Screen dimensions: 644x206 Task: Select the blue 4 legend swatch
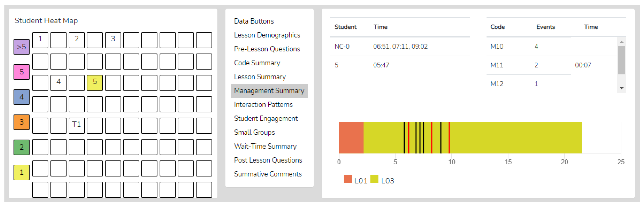click(x=21, y=97)
